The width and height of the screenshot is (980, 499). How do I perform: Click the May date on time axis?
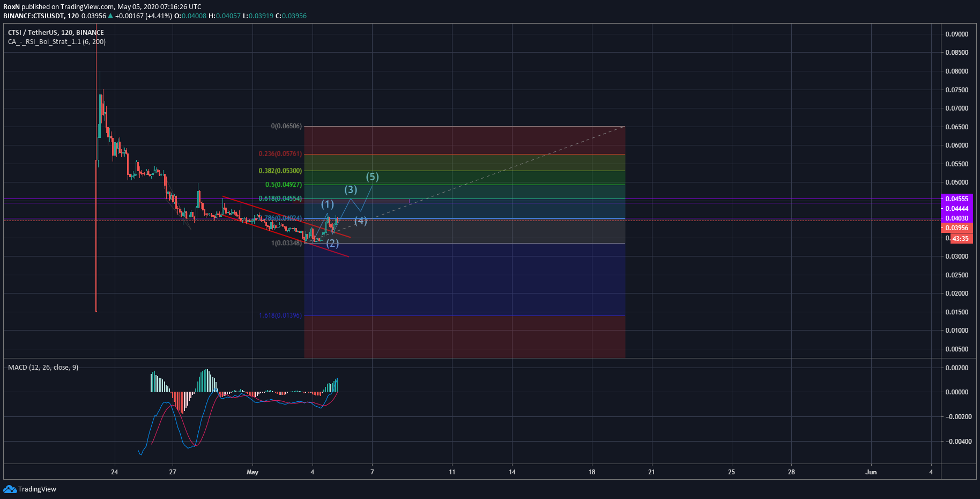point(253,472)
